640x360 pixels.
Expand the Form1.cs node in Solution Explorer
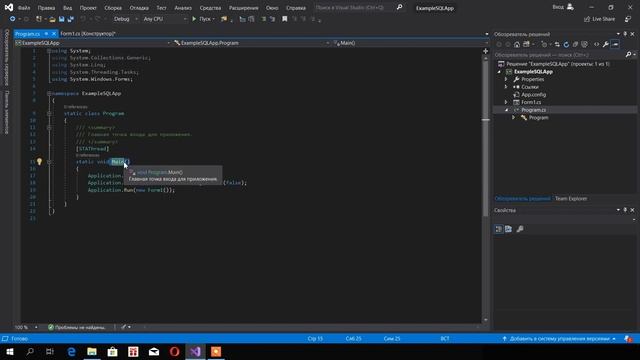point(506,102)
